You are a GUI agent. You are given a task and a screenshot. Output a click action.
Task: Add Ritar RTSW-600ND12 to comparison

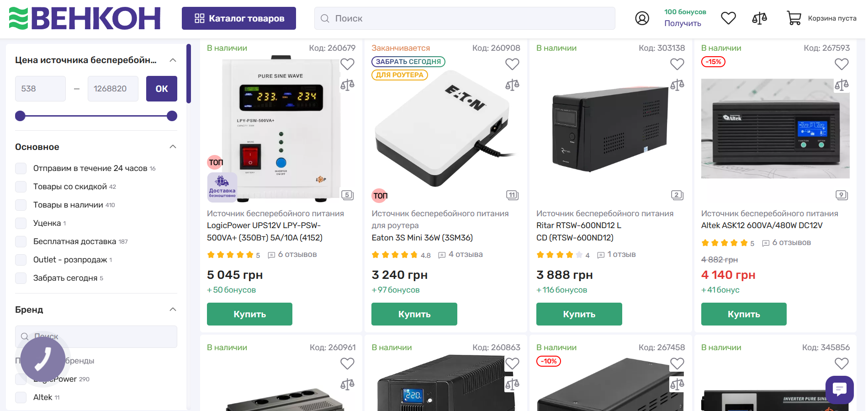point(677,85)
